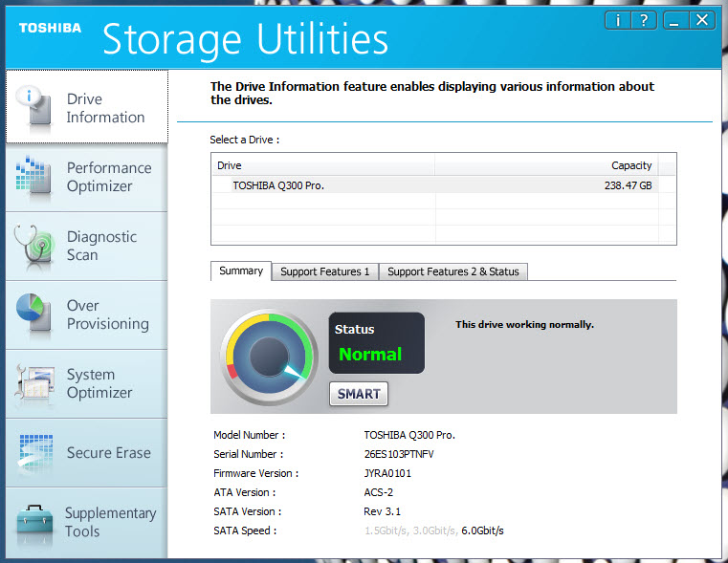Click the Drive column header
The height and width of the screenshot is (563, 728).
(x=323, y=165)
